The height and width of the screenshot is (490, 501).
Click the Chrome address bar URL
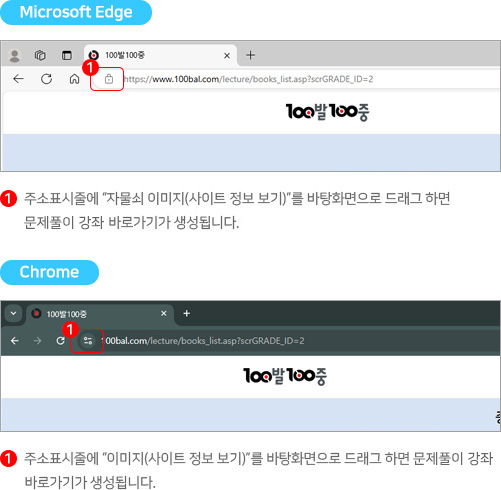click(203, 341)
